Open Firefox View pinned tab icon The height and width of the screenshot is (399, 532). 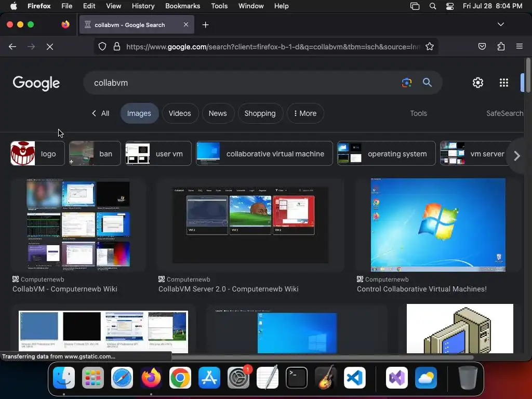(x=65, y=24)
